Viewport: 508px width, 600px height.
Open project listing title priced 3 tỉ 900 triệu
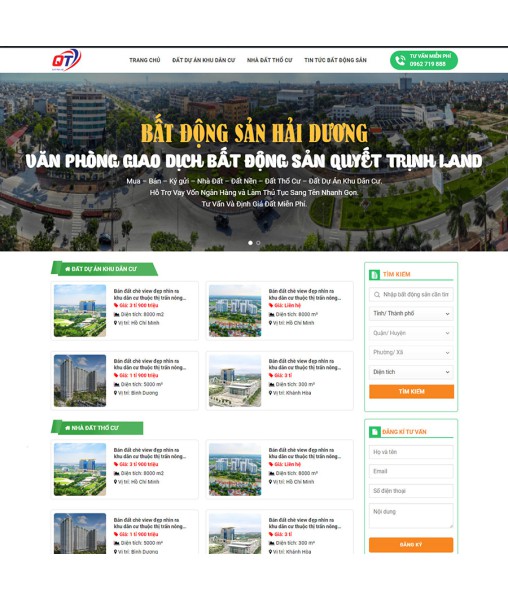point(150,294)
